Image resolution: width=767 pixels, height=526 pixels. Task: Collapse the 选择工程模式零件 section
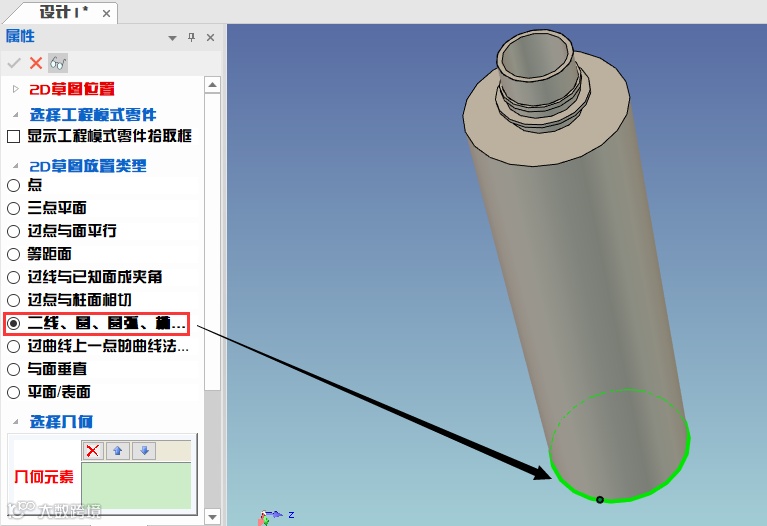[x=16, y=115]
